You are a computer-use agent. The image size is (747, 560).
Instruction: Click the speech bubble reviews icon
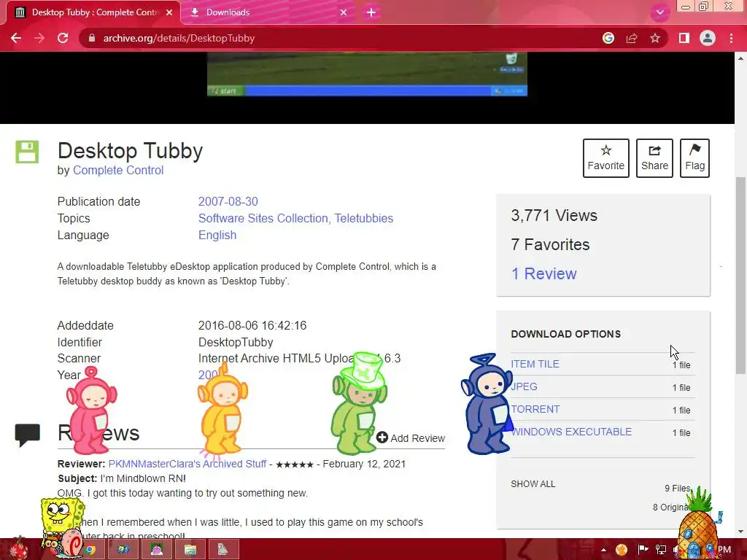pyautogui.click(x=27, y=435)
